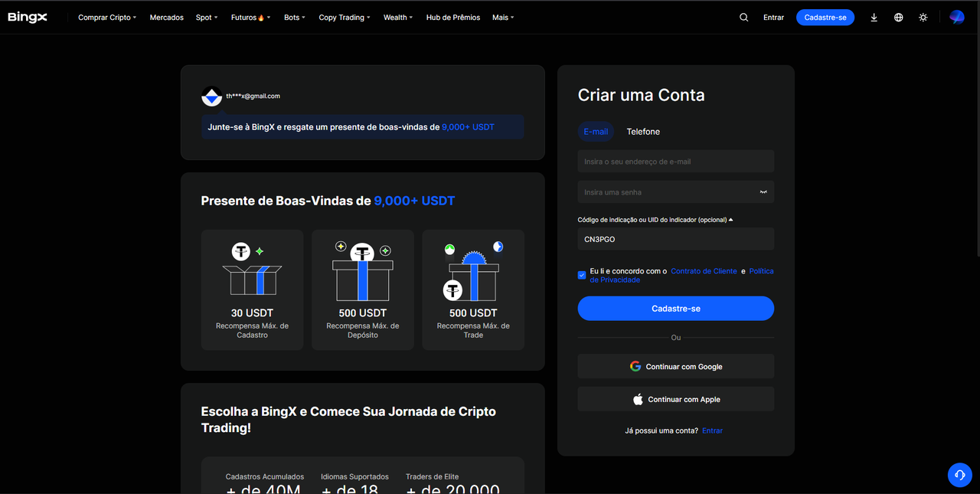Expand the Wealth dropdown menu
This screenshot has height=494, width=980.
pyautogui.click(x=398, y=17)
